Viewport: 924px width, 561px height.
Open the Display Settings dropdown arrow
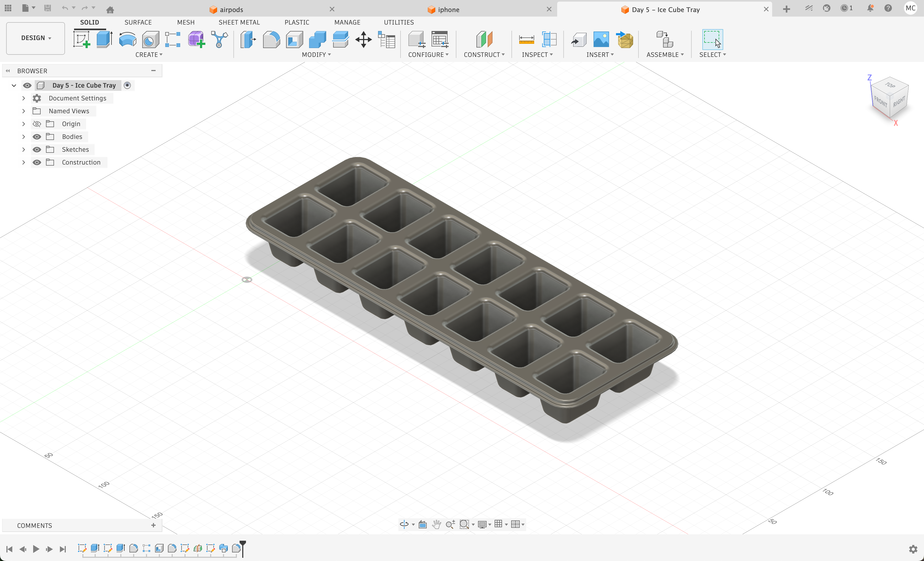pyautogui.click(x=490, y=525)
